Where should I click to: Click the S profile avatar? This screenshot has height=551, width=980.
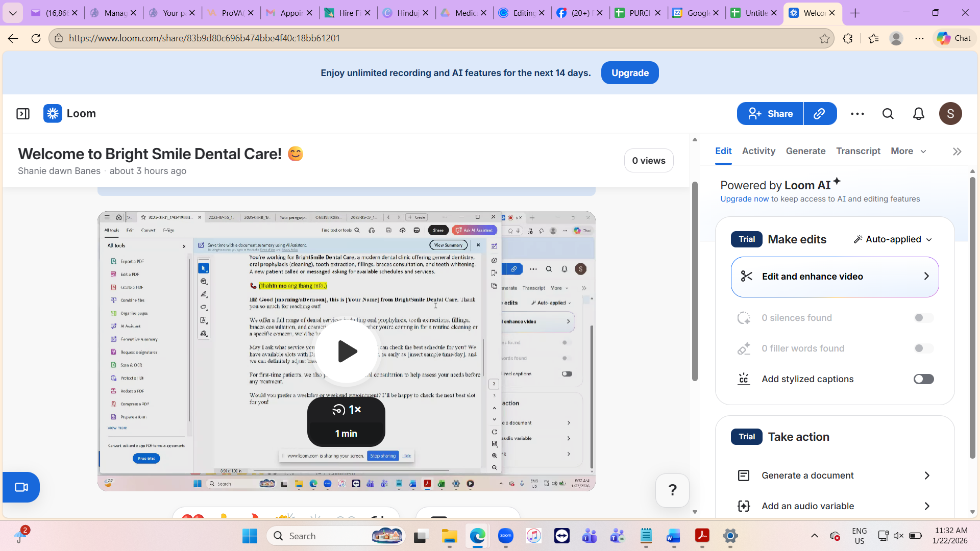(x=950, y=114)
